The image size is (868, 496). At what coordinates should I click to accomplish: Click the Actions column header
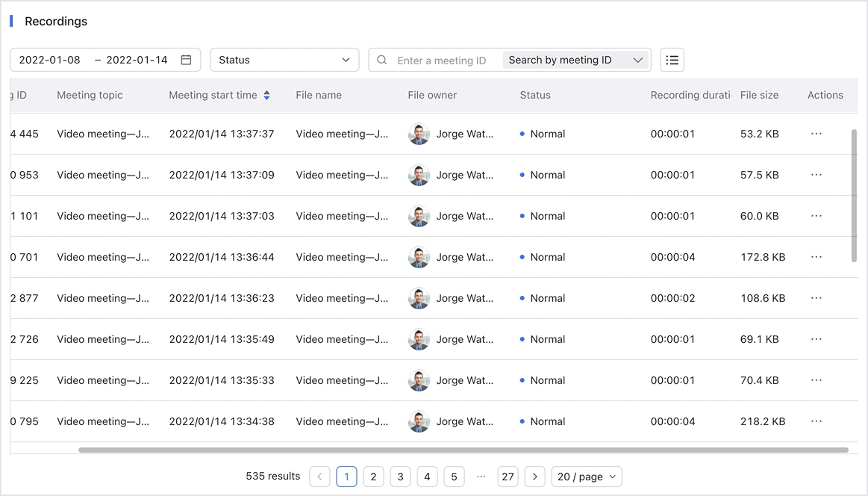pyautogui.click(x=825, y=96)
